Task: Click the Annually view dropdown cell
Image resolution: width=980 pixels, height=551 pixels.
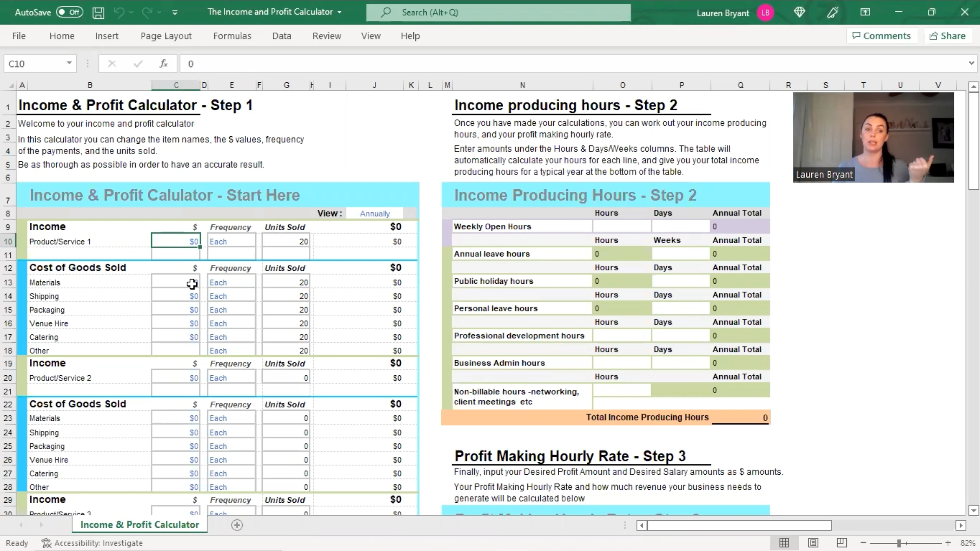Action: (x=375, y=213)
